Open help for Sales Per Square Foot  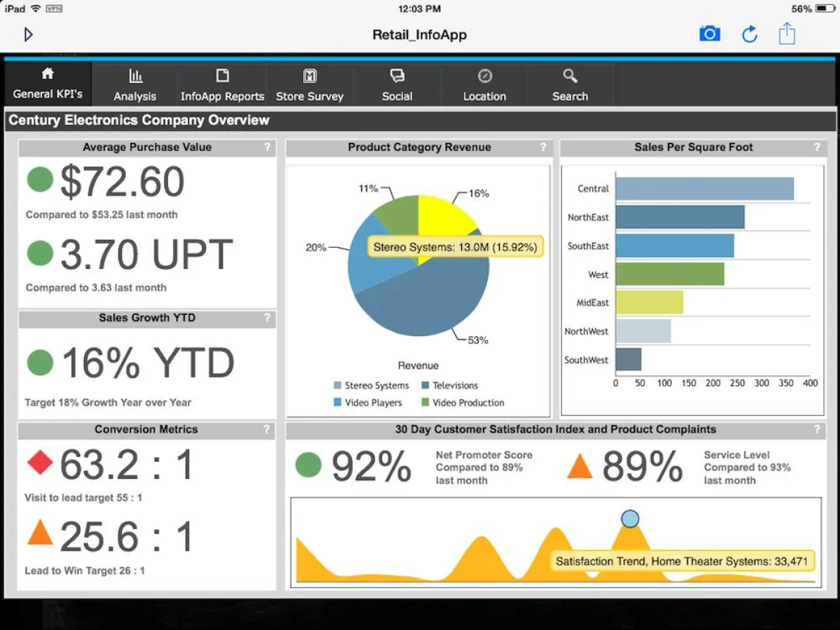pyautogui.click(x=817, y=147)
